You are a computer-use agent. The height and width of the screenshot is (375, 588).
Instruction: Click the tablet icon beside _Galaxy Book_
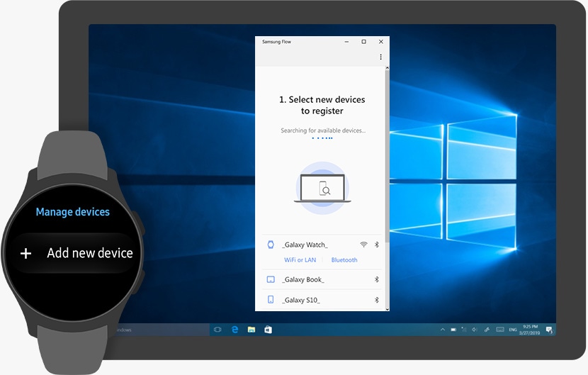tap(270, 279)
